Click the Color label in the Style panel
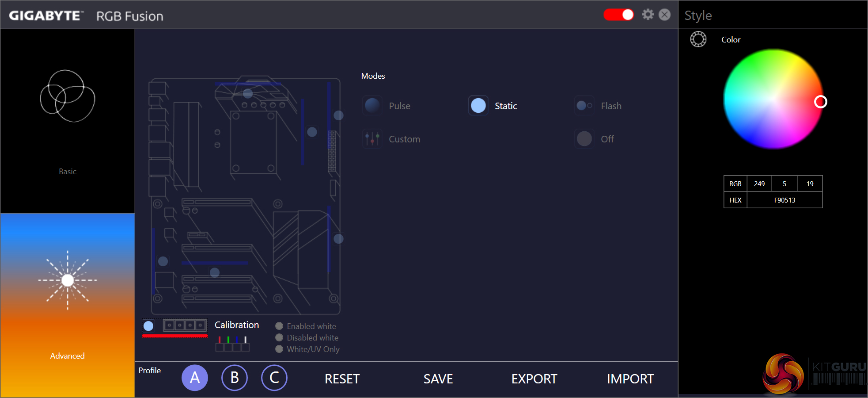 pos(731,40)
